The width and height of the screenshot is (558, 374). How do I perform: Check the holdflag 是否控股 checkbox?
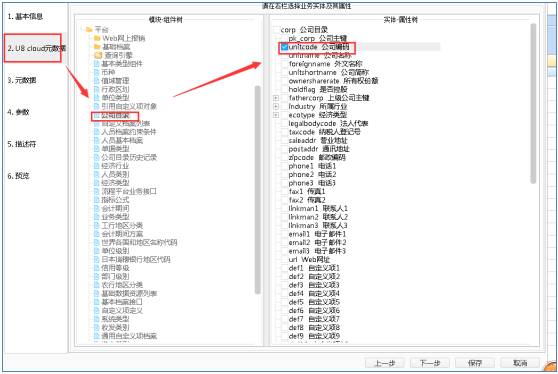[284, 89]
